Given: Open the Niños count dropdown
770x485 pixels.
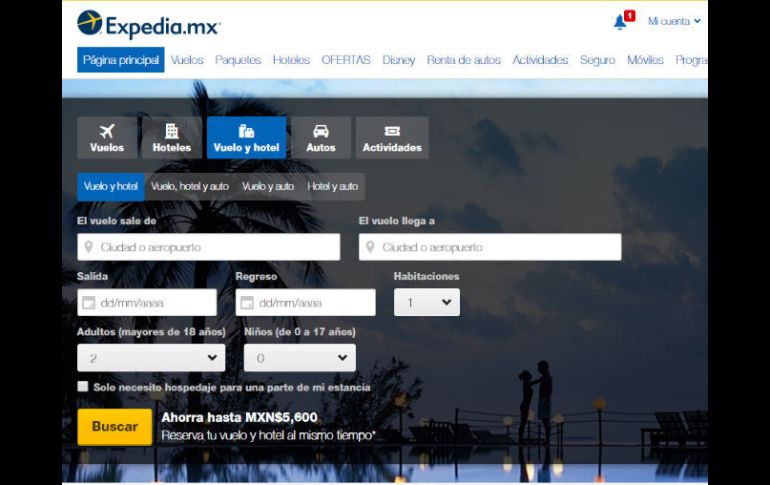Looking at the screenshot, I should click(x=300, y=358).
